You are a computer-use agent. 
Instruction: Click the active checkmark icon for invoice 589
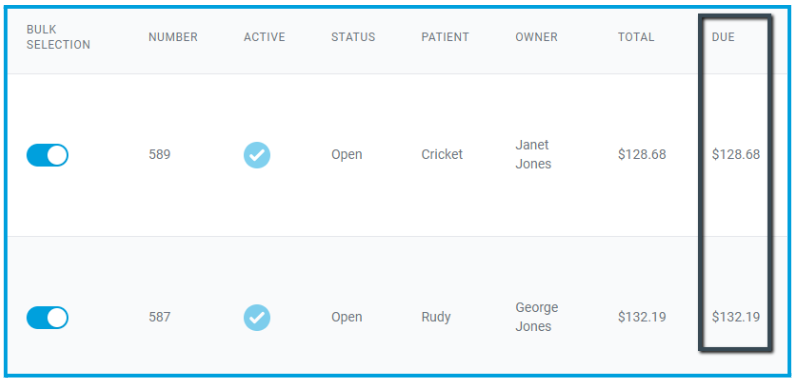[257, 155]
